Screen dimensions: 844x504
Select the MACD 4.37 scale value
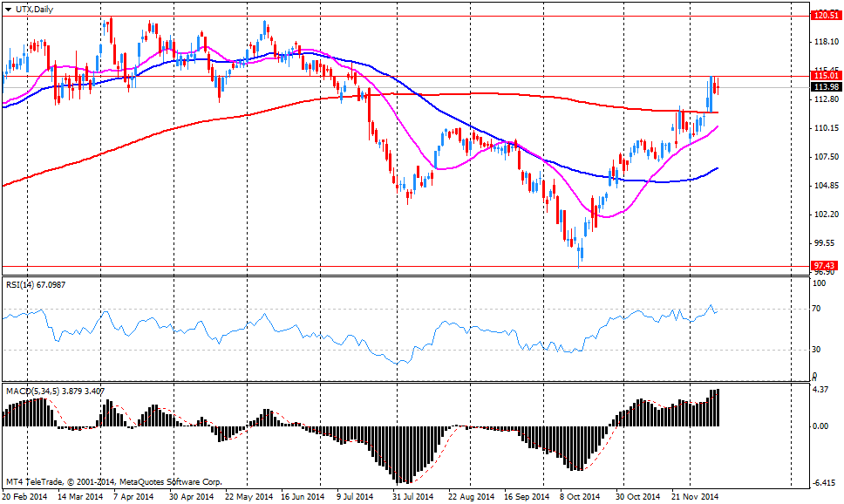tap(820, 389)
